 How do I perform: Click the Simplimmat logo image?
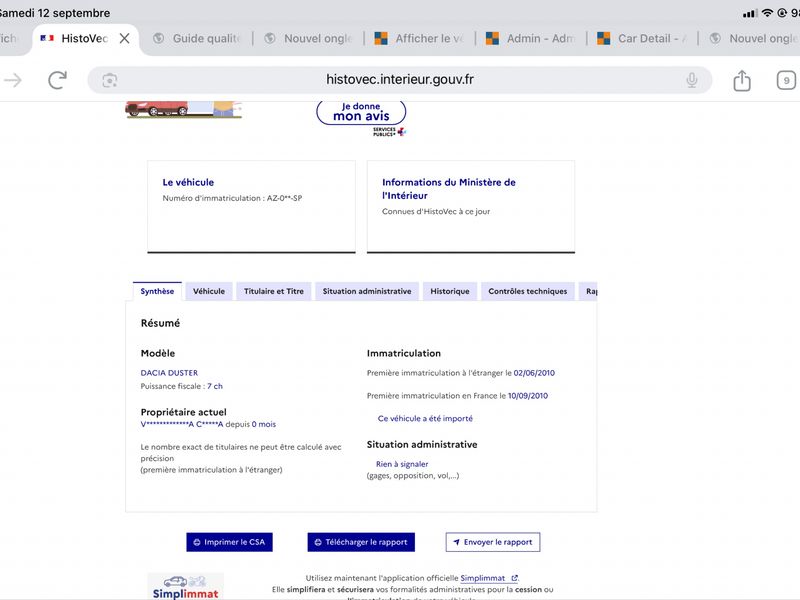(186, 586)
